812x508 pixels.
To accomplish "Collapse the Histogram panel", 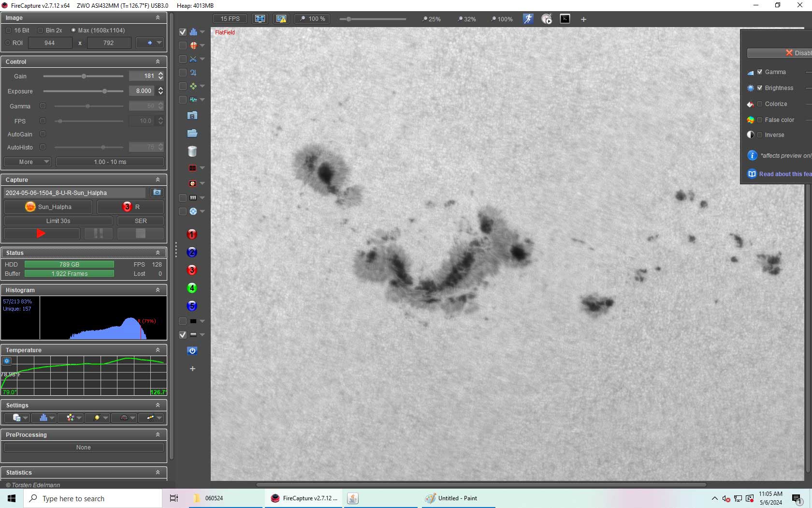I will tap(158, 290).
